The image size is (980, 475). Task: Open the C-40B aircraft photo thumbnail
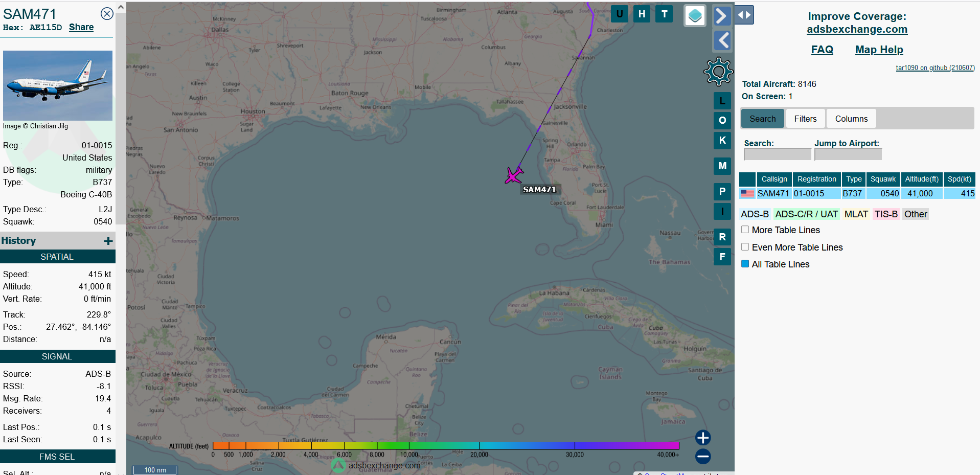point(58,85)
